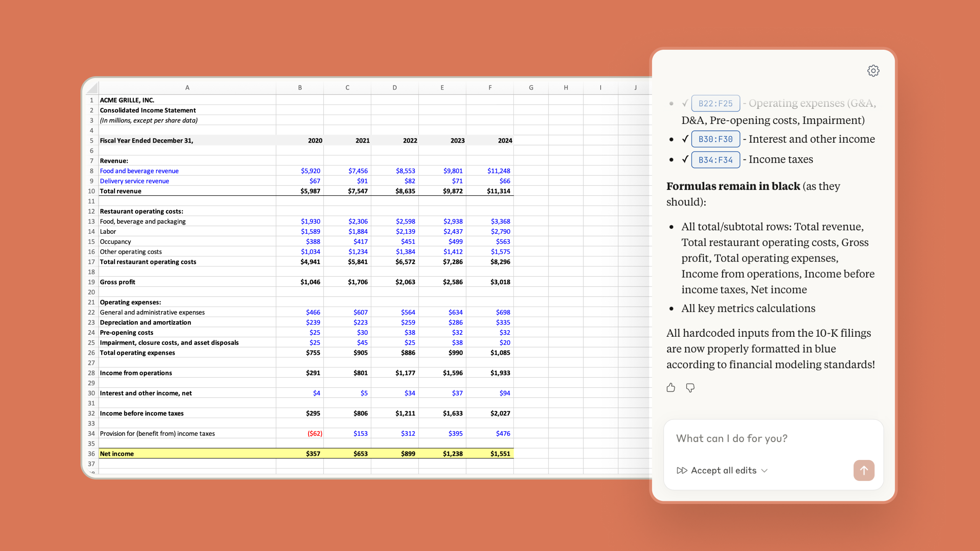Select the Food and beverage revenue cell
Screen dimensions: 980x551
(139, 171)
